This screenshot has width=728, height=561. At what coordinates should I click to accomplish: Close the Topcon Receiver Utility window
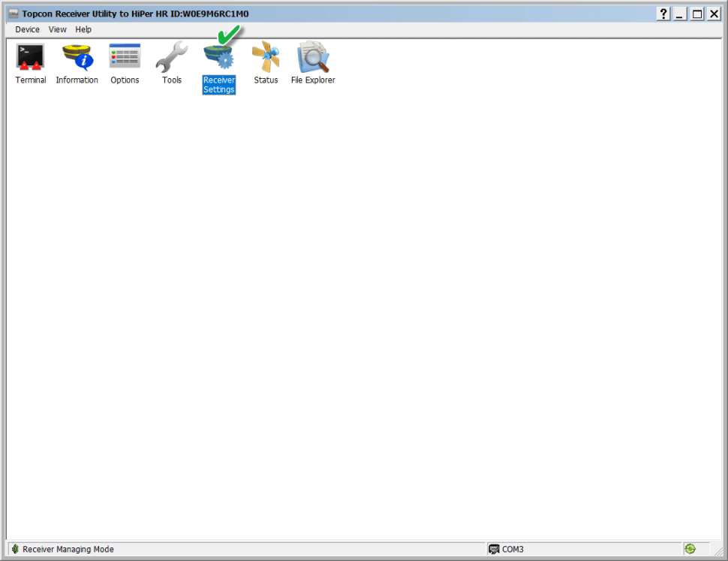(714, 14)
